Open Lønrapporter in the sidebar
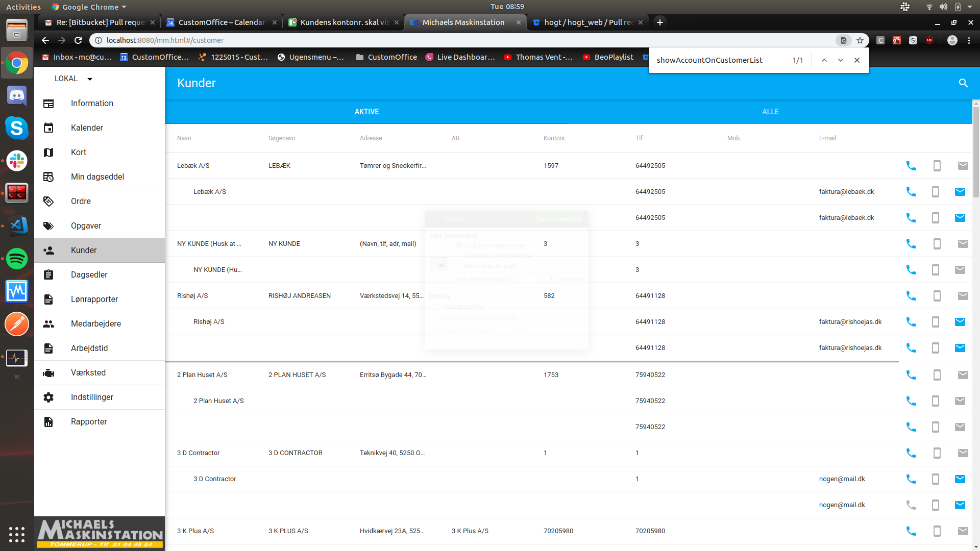Image resolution: width=980 pixels, height=551 pixels. [x=94, y=299]
